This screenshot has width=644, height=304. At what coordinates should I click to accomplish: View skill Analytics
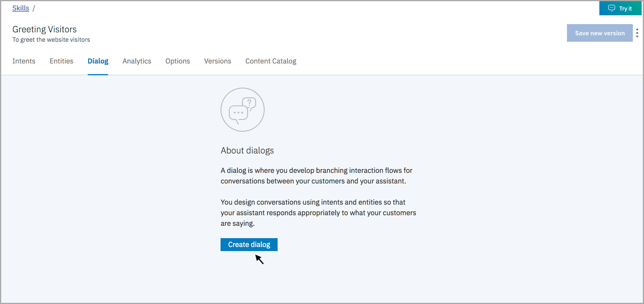pos(137,61)
